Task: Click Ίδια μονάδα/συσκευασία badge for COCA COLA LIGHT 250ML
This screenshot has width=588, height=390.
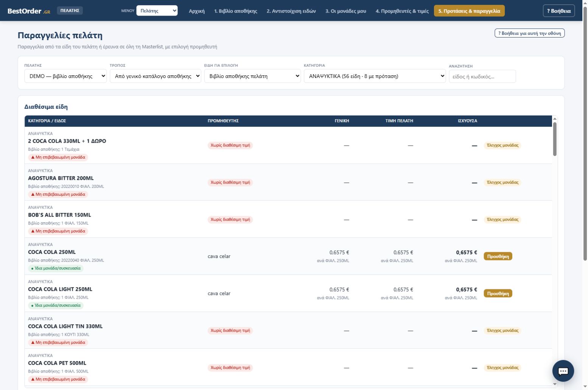Action: click(56, 305)
